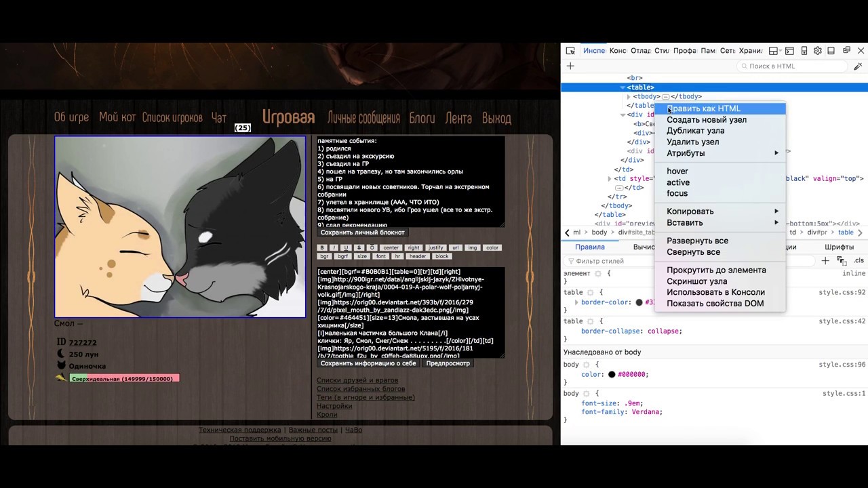Screen dimensions: 868x488
Task: Open the devtools settings gear
Action: [x=818, y=51]
